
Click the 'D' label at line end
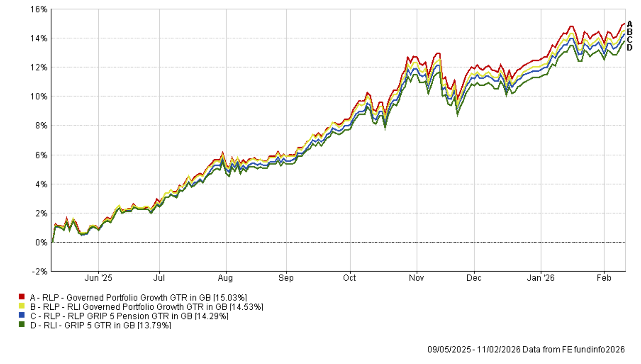629,47
